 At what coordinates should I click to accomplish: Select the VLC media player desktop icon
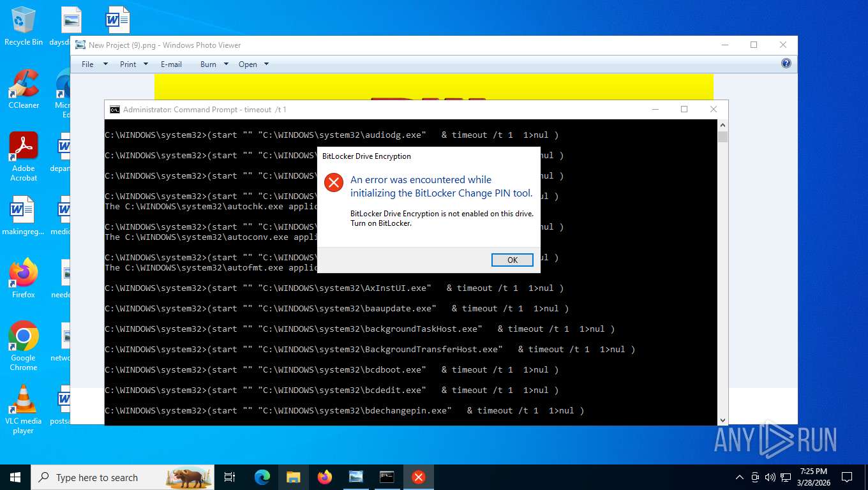[24, 410]
